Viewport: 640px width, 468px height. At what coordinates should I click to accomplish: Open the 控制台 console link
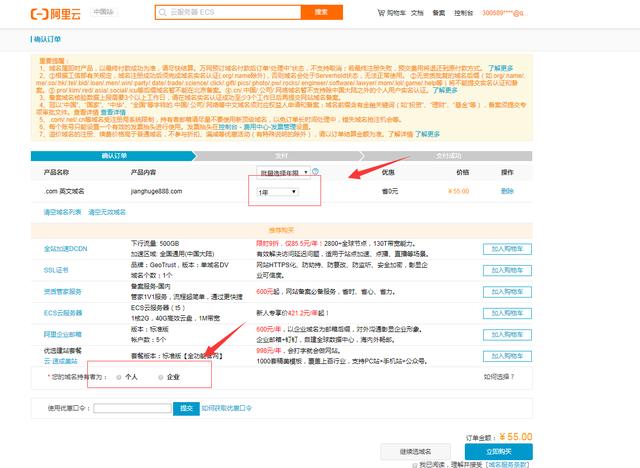(x=463, y=13)
